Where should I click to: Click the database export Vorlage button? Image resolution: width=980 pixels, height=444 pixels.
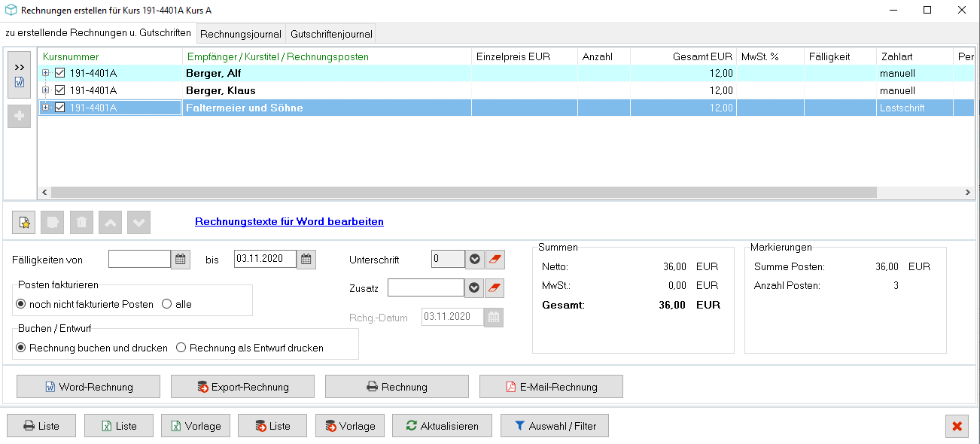(x=350, y=426)
